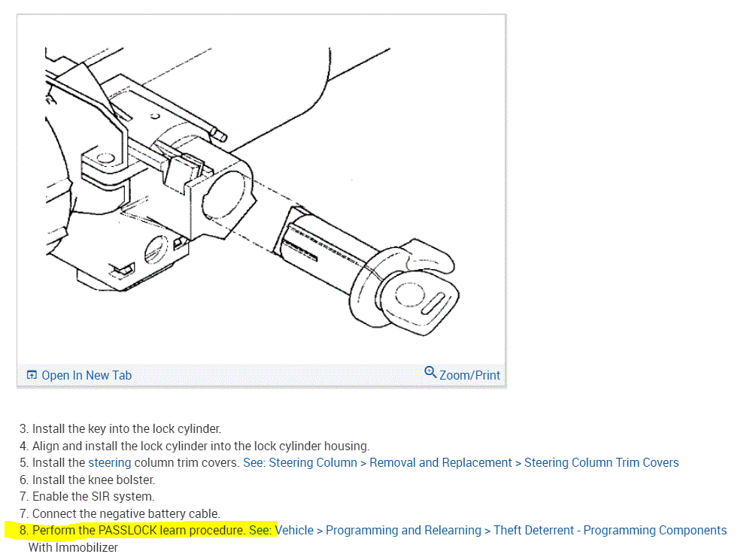Click the lock cylinder key head in diagram
Image resolution: width=750 pixels, height=560 pixels.
coord(420,304)
